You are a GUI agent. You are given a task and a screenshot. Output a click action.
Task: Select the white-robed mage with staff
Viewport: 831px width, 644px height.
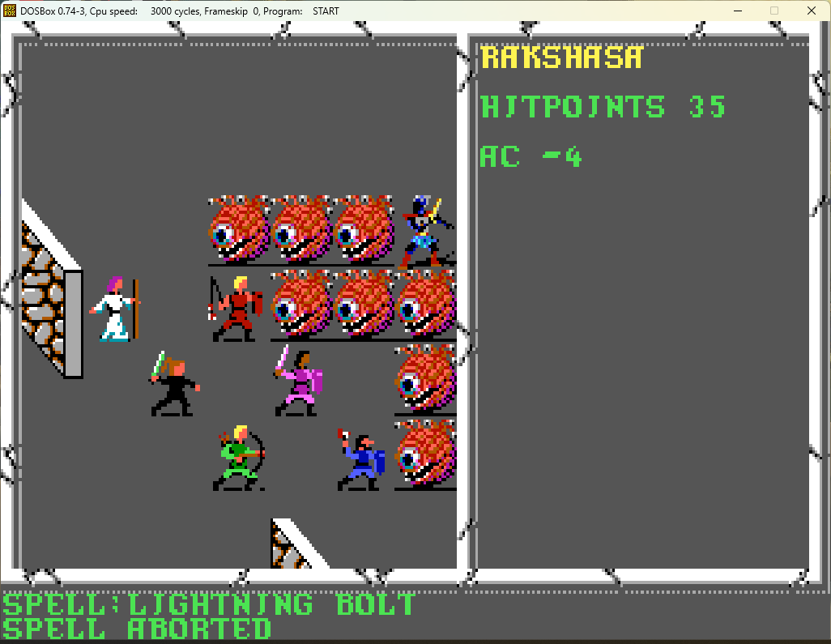[x=115, y=309]
